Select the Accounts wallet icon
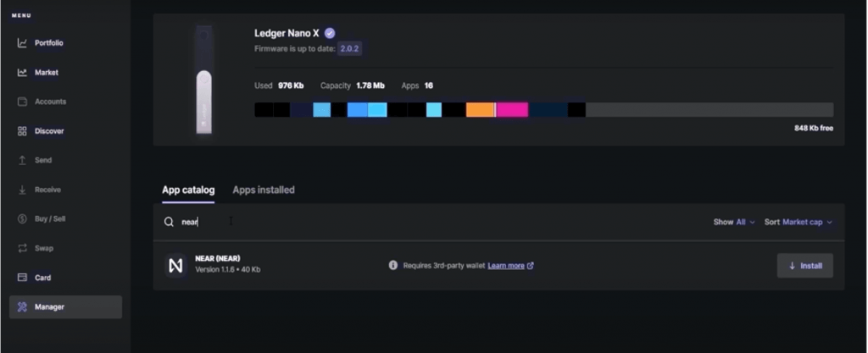 click(22, 102)
